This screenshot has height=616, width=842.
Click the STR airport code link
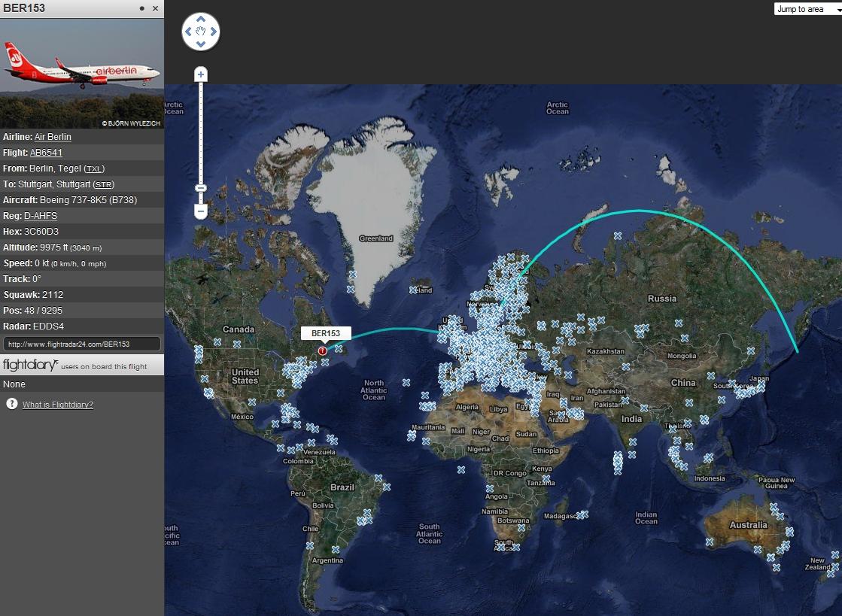click(104, 185)
